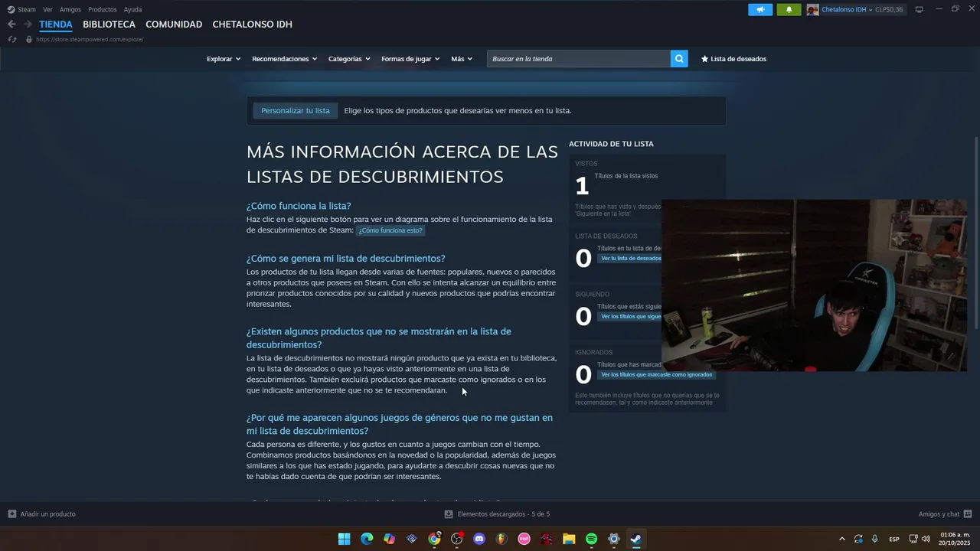Click Ver tu lista de deseados
This screenshot has width=980, height=551.
coord(629,259)
